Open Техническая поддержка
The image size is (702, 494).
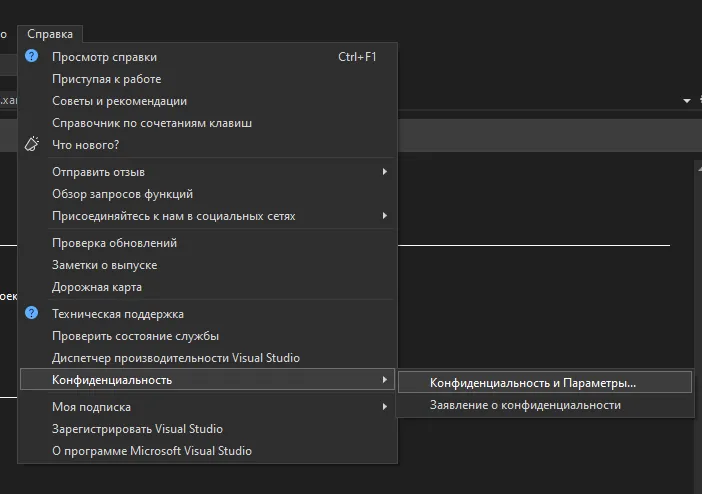point(207,314)
